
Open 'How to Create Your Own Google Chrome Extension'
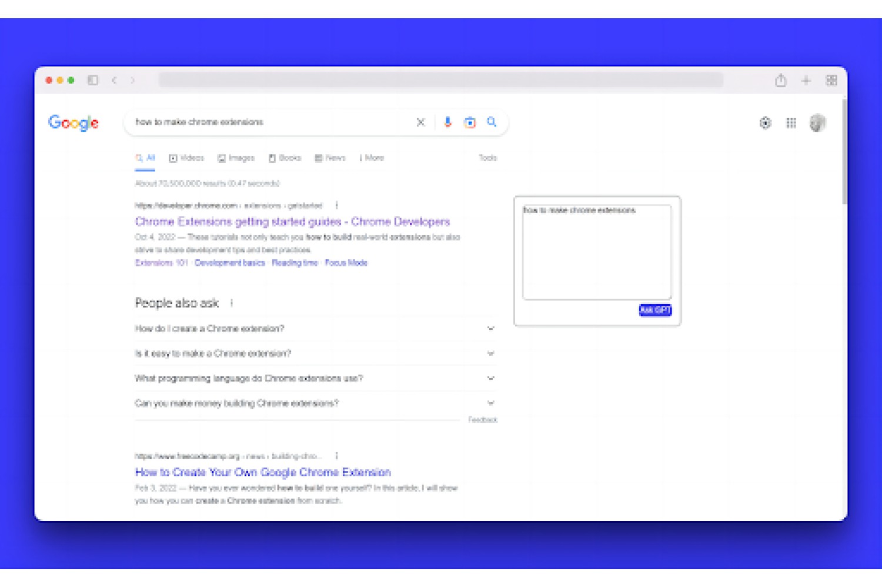(x=263, y=472)
